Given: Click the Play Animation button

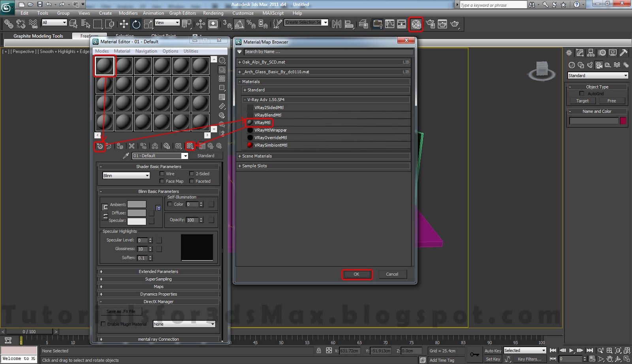Looking at the screenshot, I should (571, 350).
